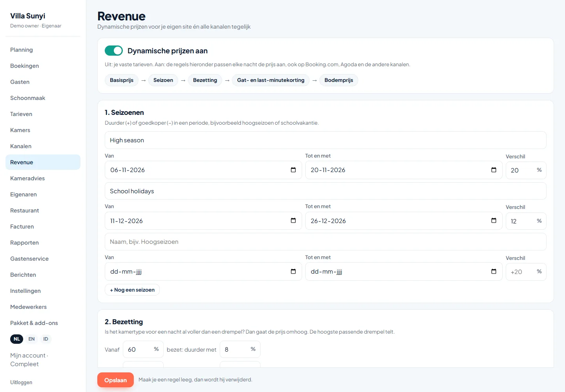Go to Kamers
Screen dimensions: 565x392
pos(43,130)
